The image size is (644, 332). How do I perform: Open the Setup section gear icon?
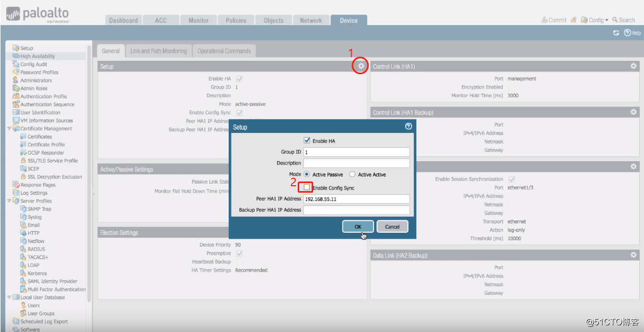pos(361,66)
